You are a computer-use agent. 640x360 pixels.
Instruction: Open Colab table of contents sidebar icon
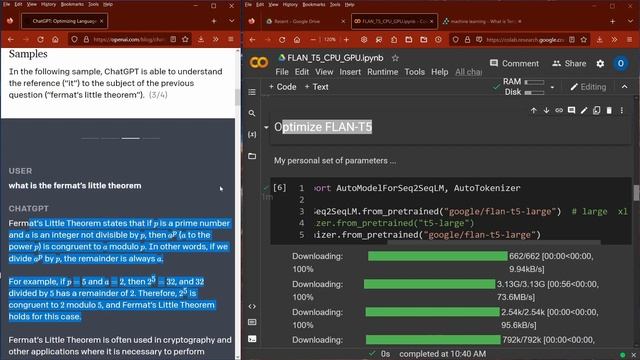pyautogui.click(x=252, y=92)
